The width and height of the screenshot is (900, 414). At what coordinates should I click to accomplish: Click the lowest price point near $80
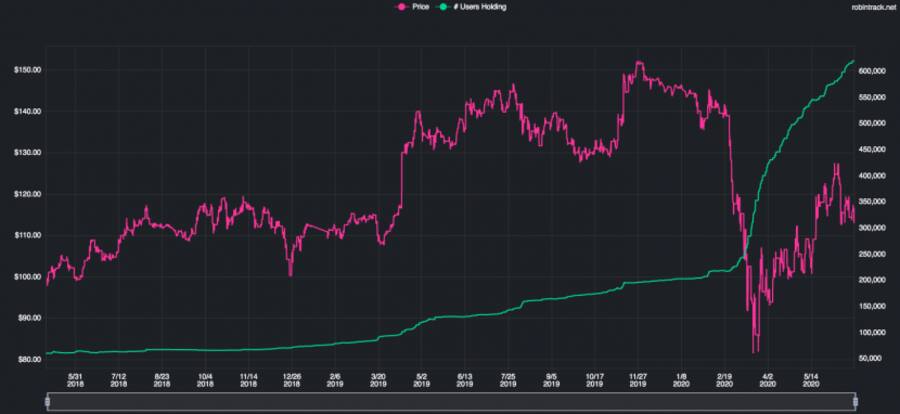(754, 351)
